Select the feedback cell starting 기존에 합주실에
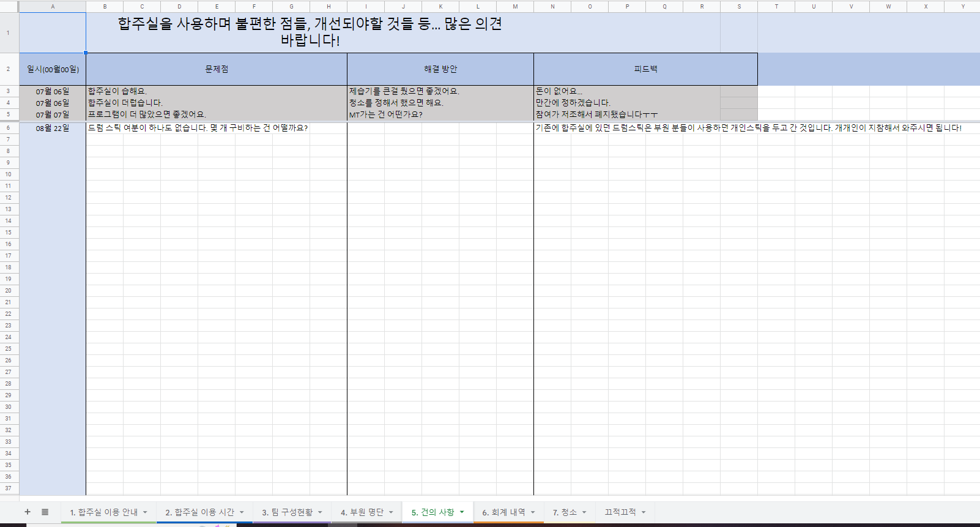980x527 pixels. tap(749, 128)
